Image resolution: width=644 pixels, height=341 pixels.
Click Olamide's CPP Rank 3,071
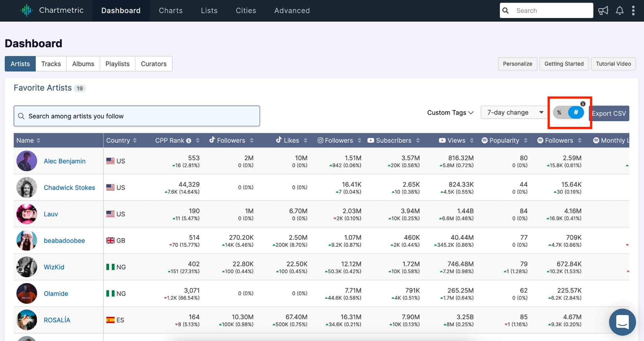pos(192,290)
